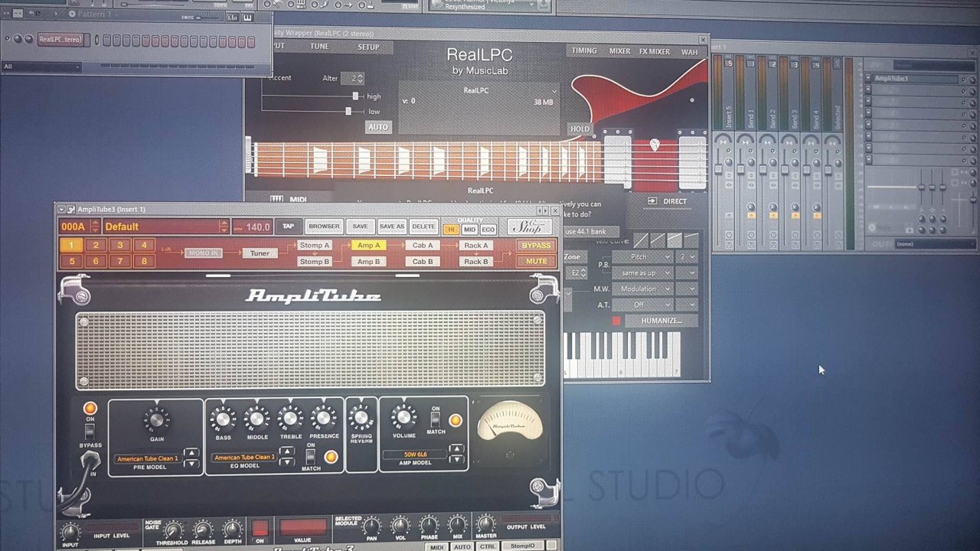Open the RealLPC preset dropdown arrow
This screenshot has height=551, width=980.
(x=554, y=91)
